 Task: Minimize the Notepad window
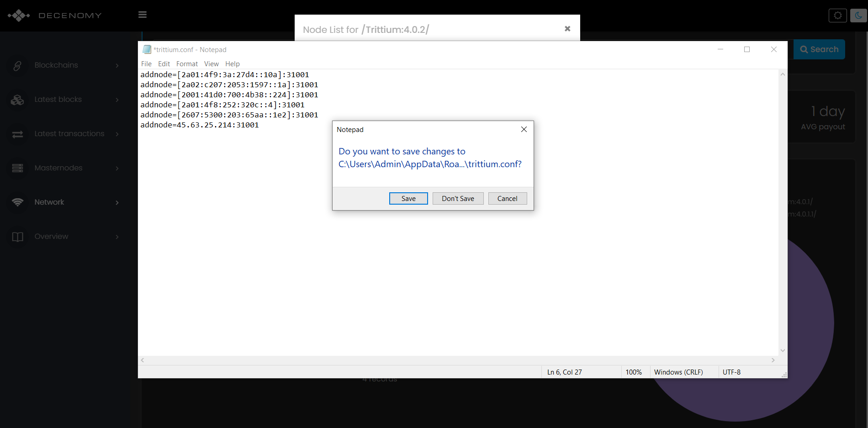pos(720,49)
